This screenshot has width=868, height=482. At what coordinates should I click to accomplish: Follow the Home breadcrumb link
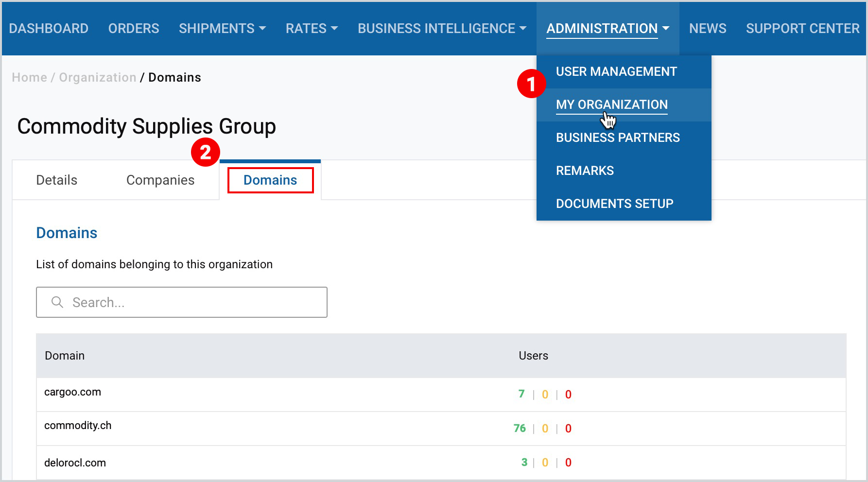tap(29, 77)
